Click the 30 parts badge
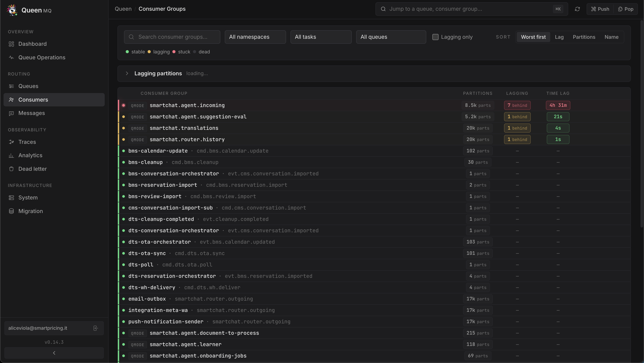 tap(478, 162)
